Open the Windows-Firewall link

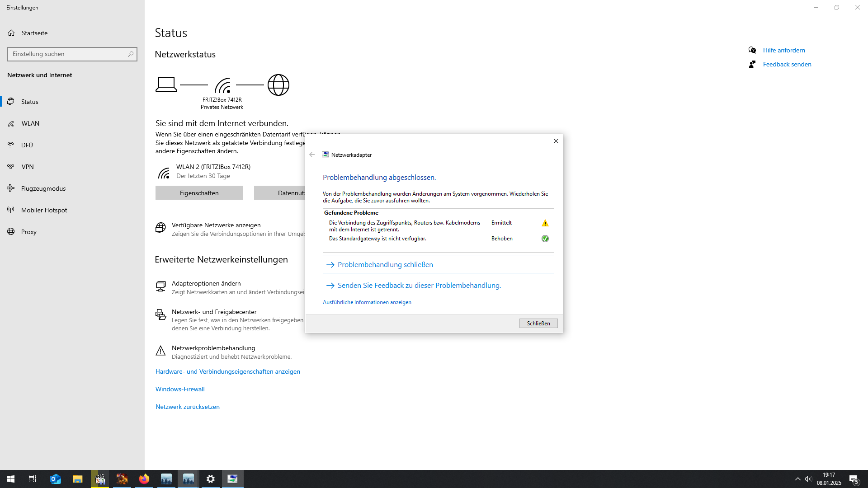(x=180, y=389)
